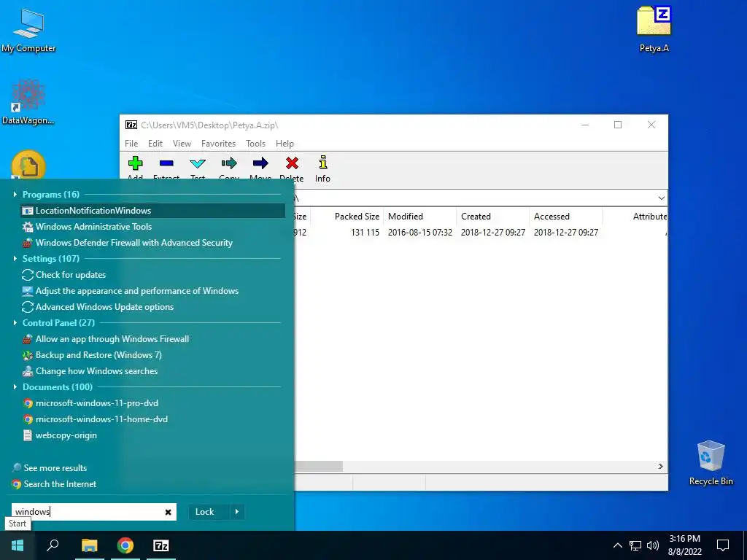Expand the Settings (107) results group
This screenshot has width=747, height=560.
point(15,259)
